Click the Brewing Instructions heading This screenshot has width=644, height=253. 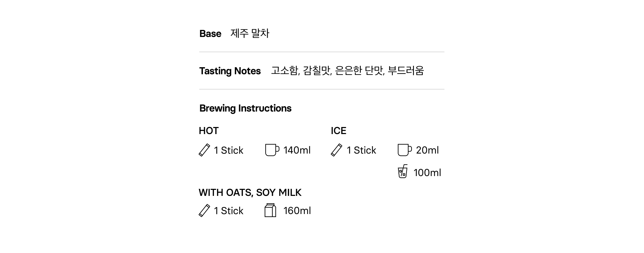pyautogui.click(x=245, y=108)
